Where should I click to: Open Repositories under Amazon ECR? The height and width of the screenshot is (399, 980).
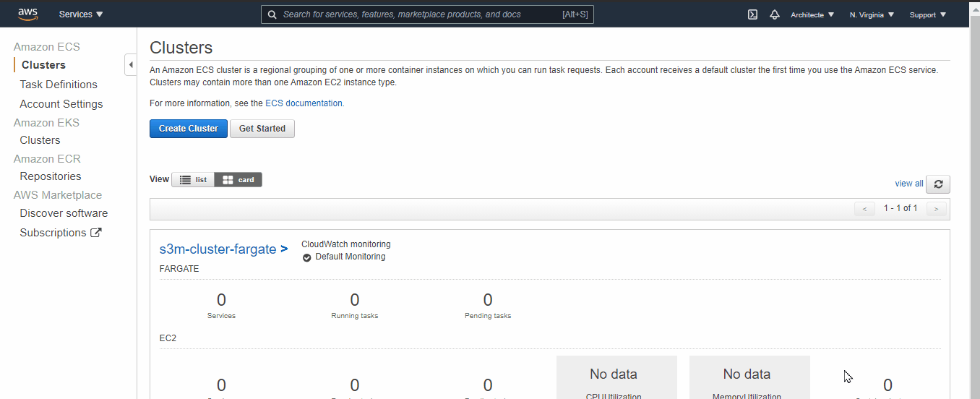click(x=51, y=176)
